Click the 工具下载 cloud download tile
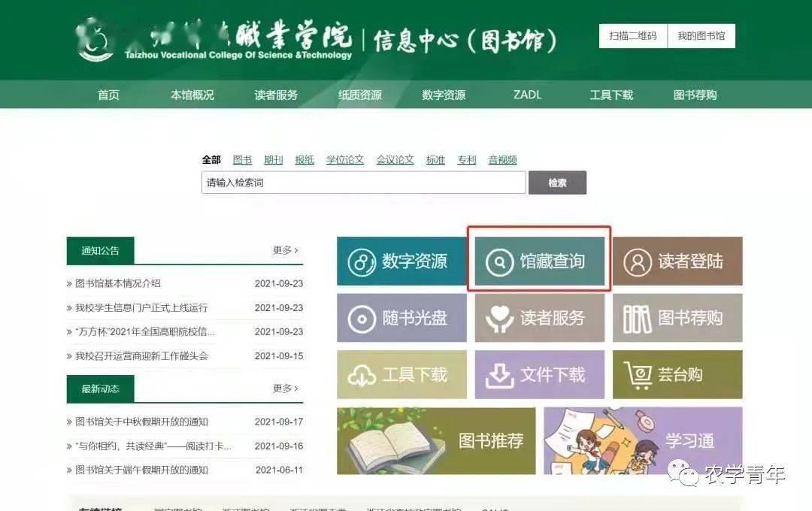 (401, 374)
